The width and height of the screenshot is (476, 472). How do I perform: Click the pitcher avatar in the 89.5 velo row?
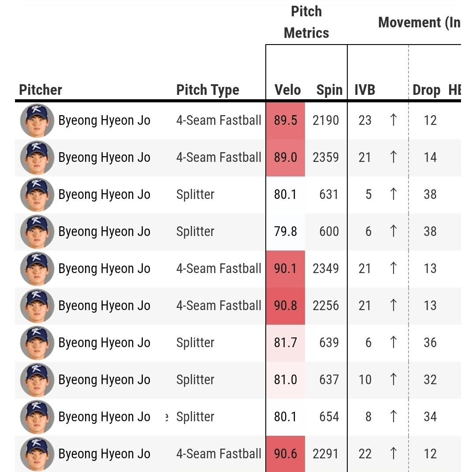37,120
